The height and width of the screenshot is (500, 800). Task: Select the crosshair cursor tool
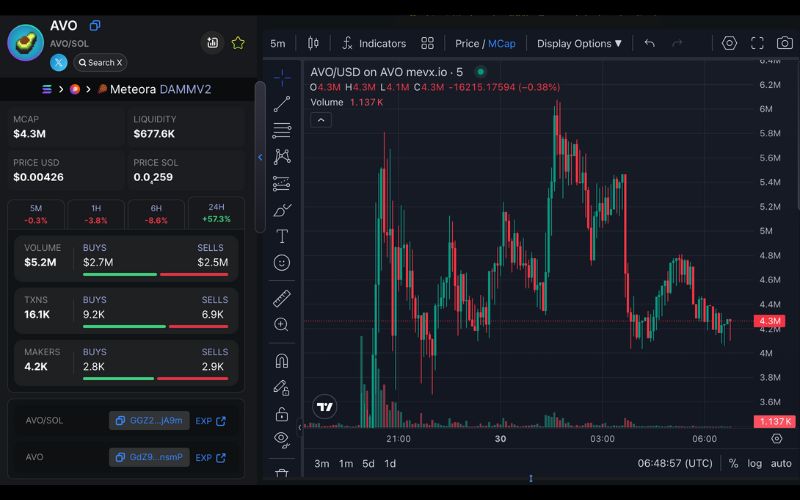[282, 77]
